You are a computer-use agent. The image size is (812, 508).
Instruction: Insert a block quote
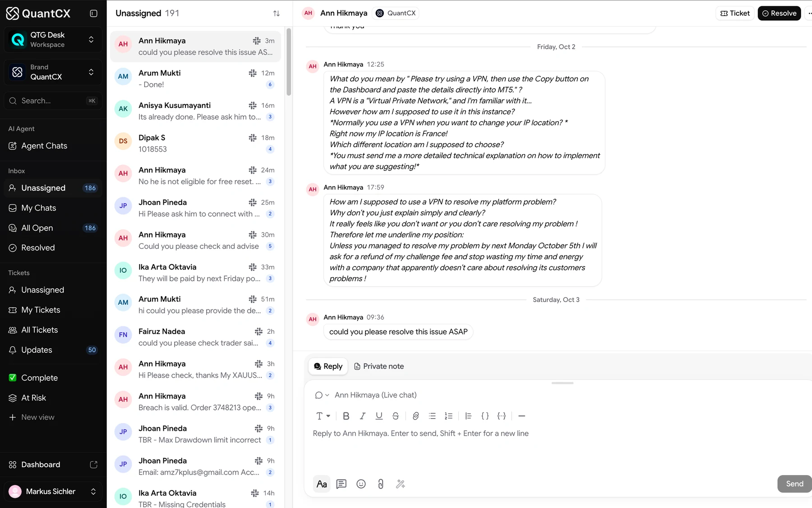pyautogui.click(x=468, y=416)
